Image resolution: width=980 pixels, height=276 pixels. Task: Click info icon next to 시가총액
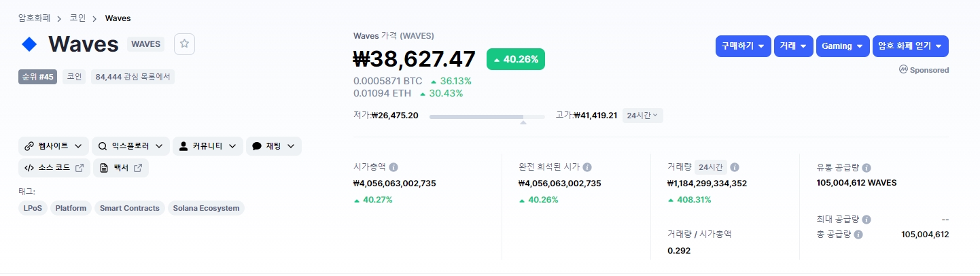[393, 167]
